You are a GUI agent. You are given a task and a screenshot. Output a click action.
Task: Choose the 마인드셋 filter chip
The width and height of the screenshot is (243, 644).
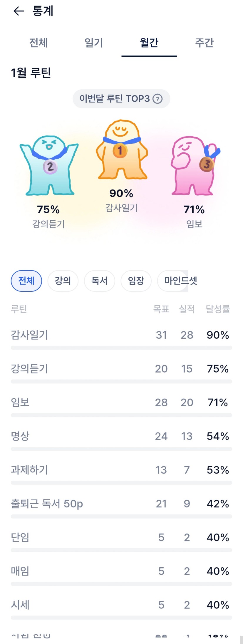coord(176,281)
